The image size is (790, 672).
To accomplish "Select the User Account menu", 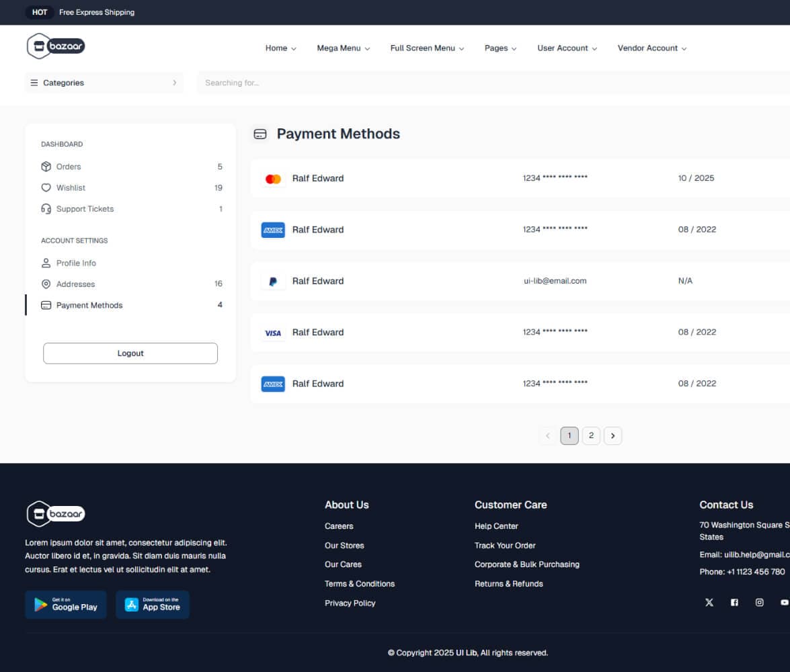I will click(x=566, y=48).
